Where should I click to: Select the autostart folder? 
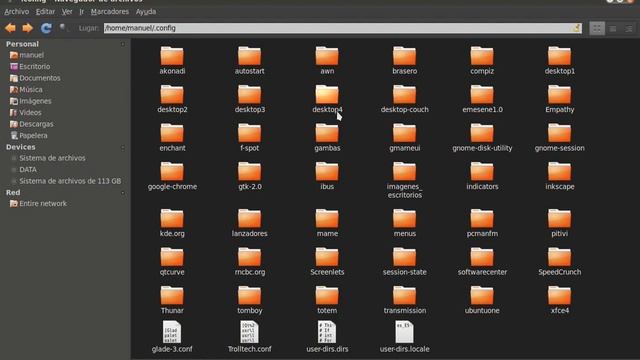[x=249, y=60]
